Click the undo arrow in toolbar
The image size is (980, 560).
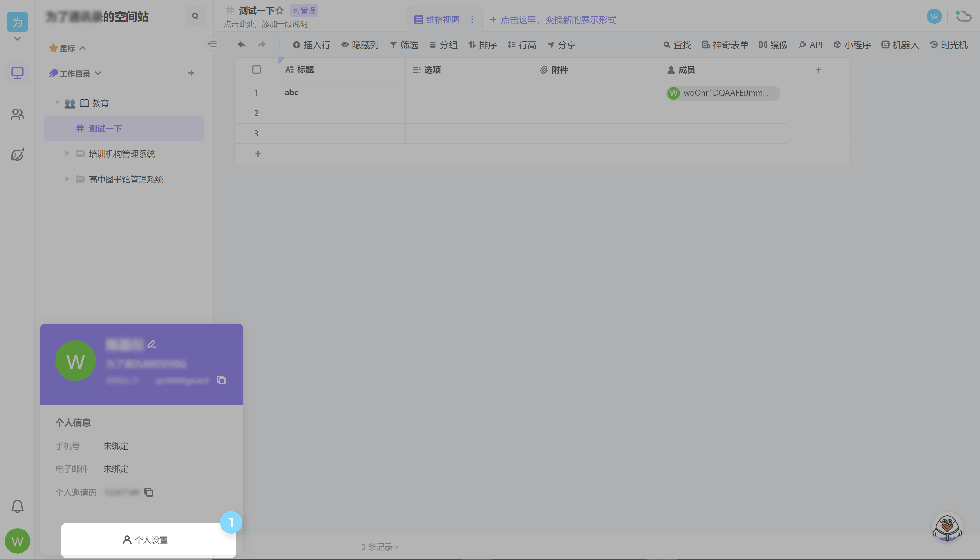[241, 45]
